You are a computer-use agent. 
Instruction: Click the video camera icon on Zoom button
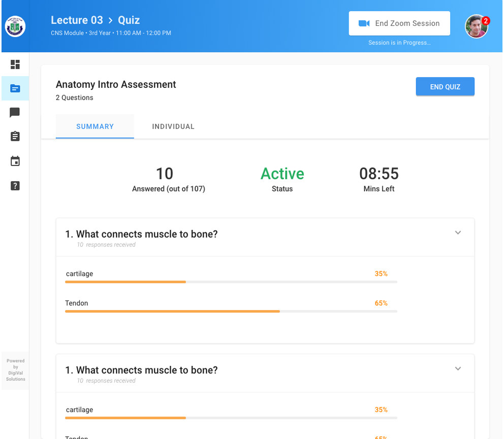tap(364, 23)
